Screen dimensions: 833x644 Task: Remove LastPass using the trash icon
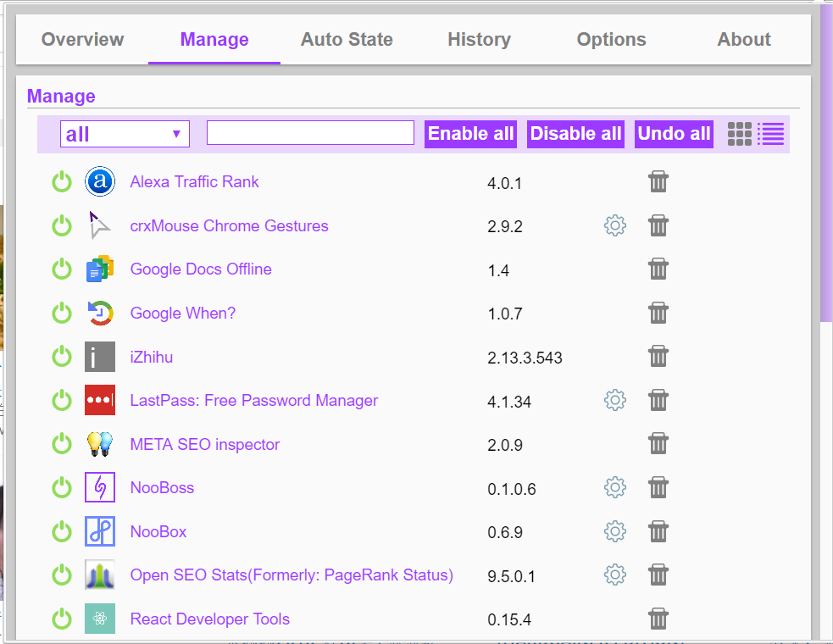click(x=658, y=400)
